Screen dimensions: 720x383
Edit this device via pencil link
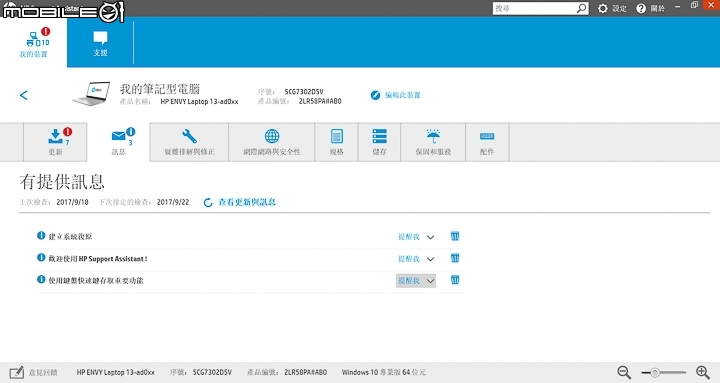[x=395, y=95]
